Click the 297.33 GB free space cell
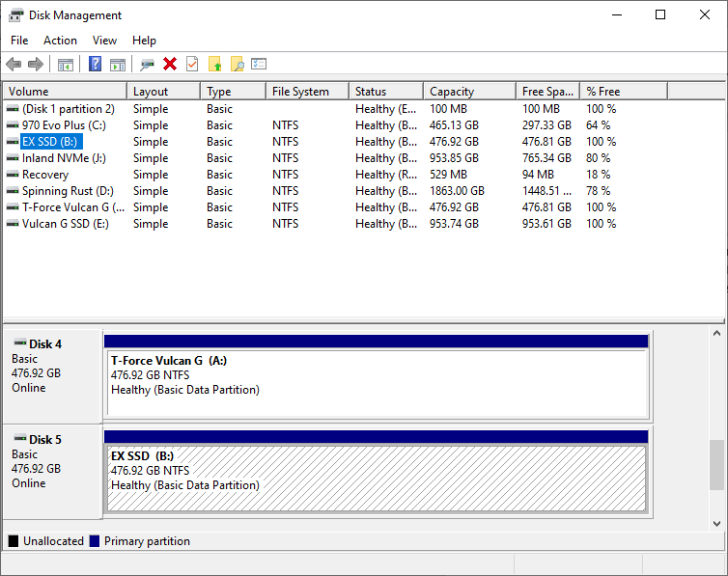 pos(546,125)
